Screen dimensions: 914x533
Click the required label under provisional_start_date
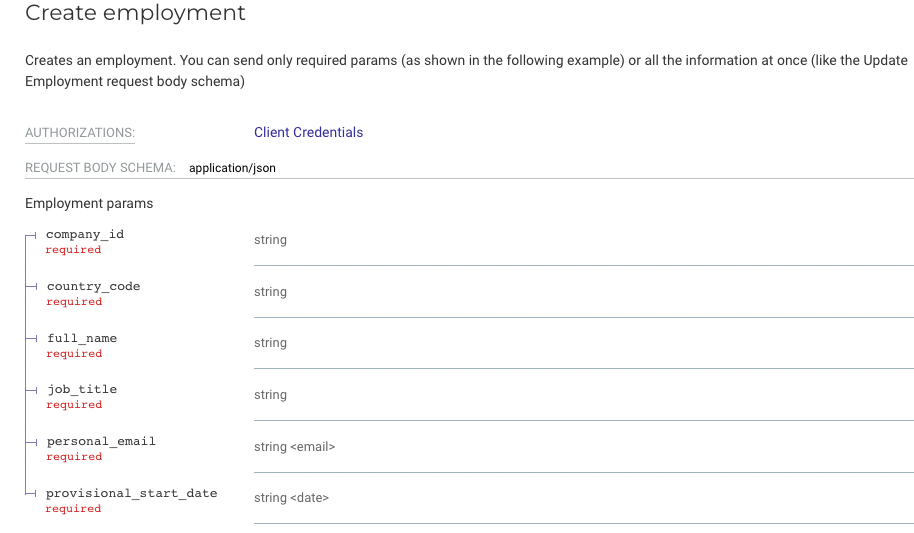point(73,509)
